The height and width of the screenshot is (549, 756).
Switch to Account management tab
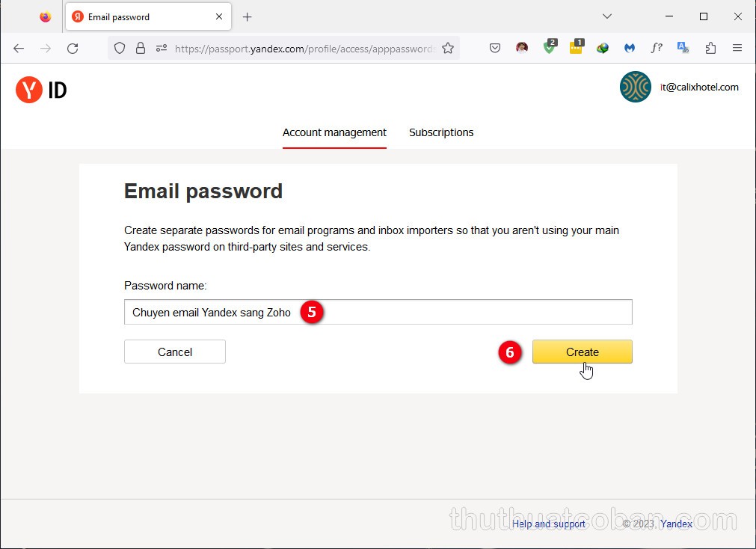pos(334,132)
